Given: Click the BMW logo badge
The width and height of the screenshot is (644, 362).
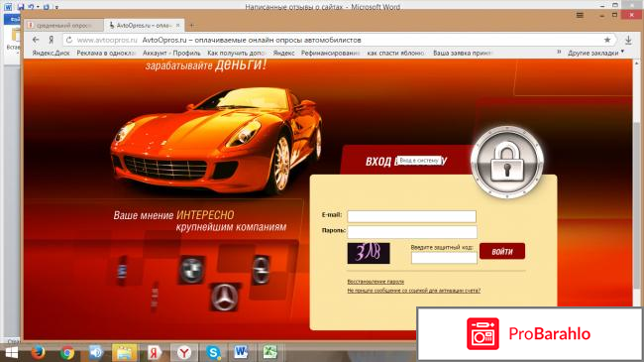Looking at the screenshot, I should (x=191, y=271).
